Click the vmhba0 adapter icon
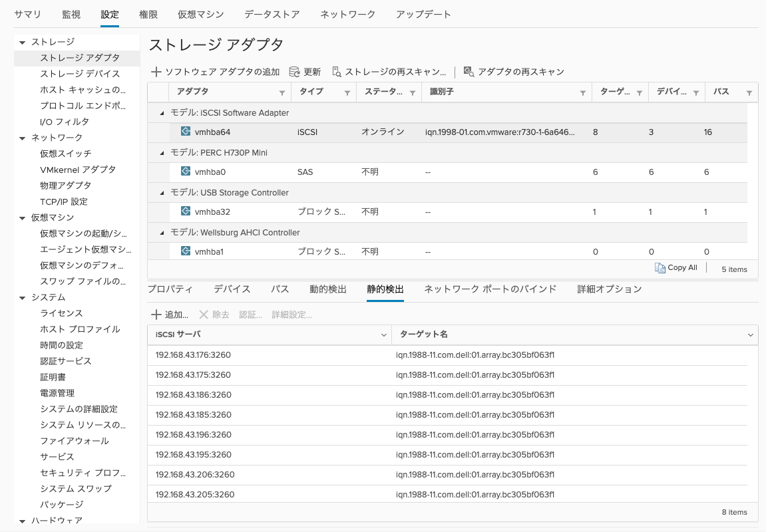This screenshot has height=532, width=766. click(186, 172)
